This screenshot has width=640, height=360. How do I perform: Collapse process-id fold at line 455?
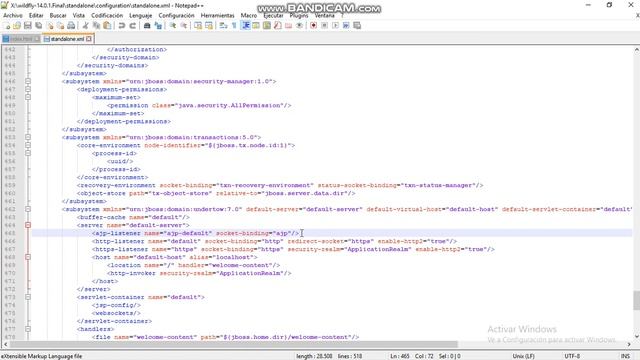coord(28,153)
